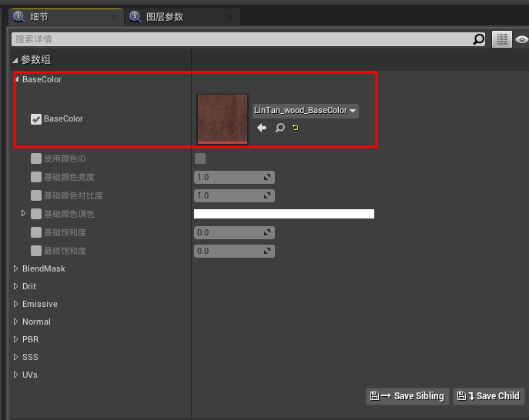The width and height of the screenshot is (529, 420).
Task: Open the property matrix grid view icon
Action: [502, 39]
